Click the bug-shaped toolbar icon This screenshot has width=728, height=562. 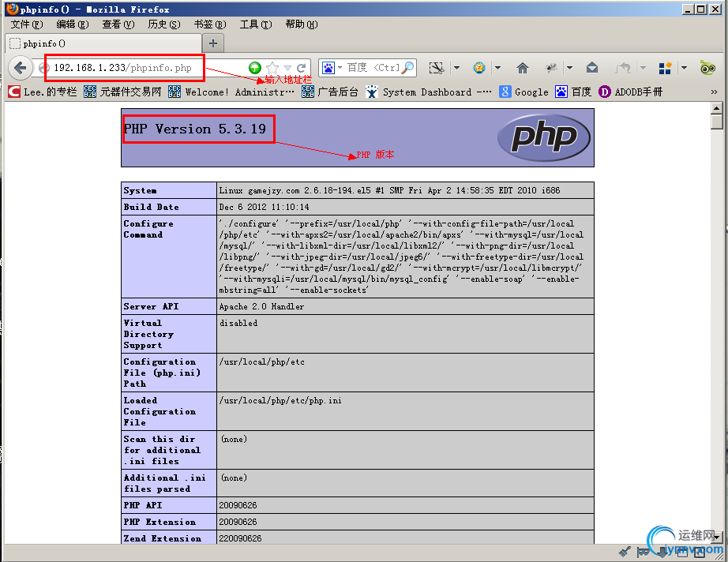551,68
